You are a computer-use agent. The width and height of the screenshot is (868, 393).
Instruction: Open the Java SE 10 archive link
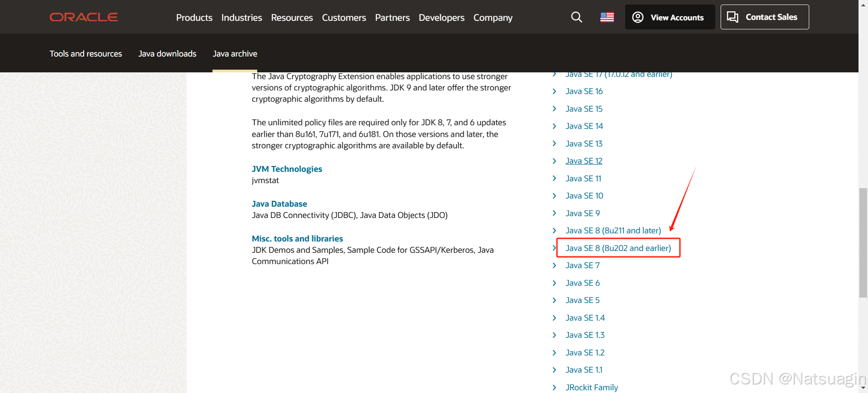click(x=585, y=196)
